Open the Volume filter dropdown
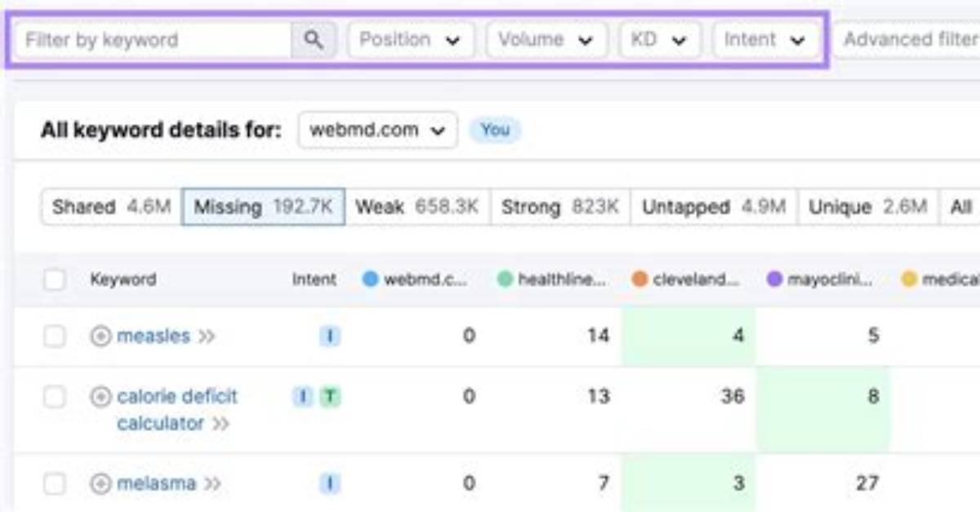Image resolution: width=980 pixels, height=512 pixels. click(x=546, y=40)
